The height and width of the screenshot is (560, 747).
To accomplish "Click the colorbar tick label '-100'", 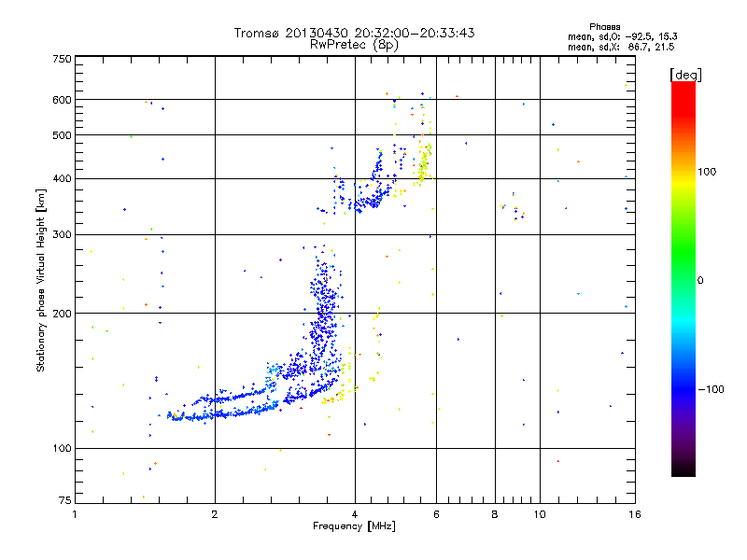I will click(711, 389).
